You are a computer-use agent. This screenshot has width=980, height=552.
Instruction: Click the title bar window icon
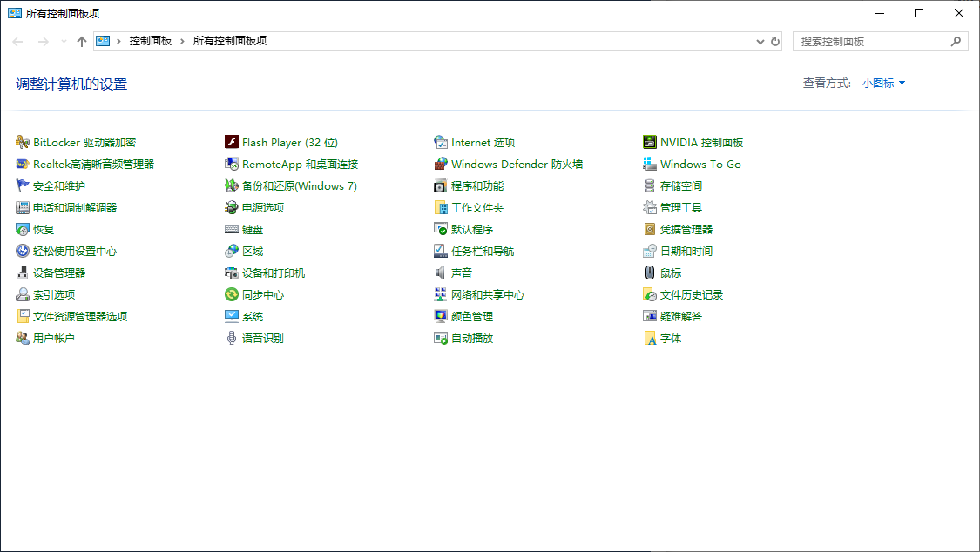point(15,13)
